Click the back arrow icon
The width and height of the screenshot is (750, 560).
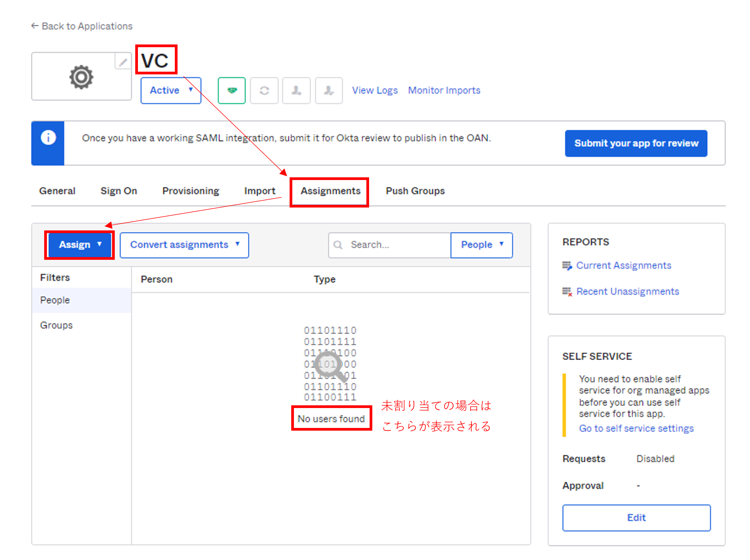click(x=34, y=26)
